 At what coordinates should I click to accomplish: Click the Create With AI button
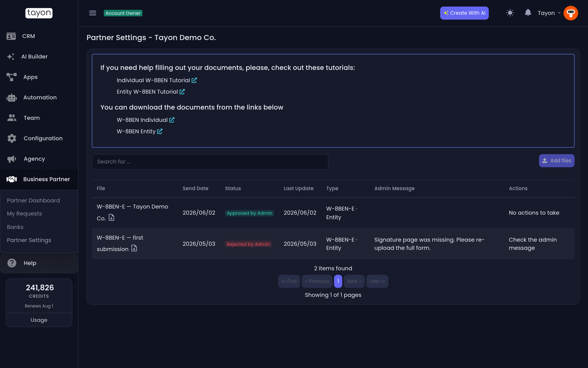pyautogui.click(x=464, y=13)
